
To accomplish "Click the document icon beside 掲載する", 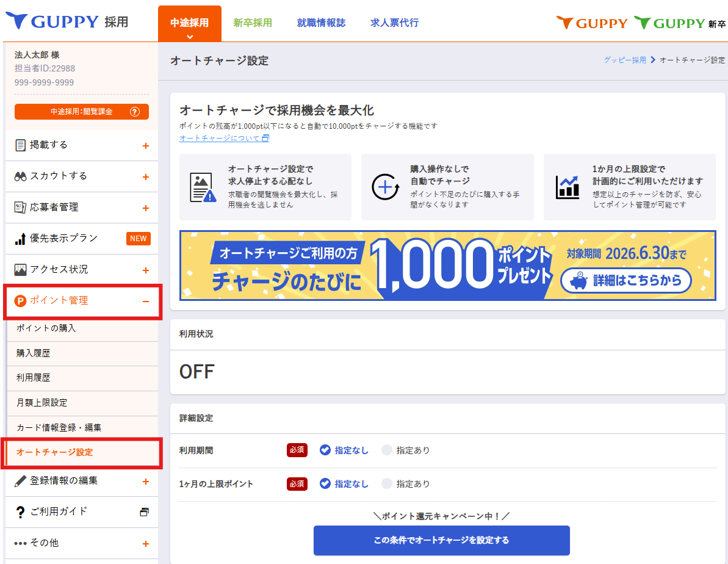I will point(20,145).
